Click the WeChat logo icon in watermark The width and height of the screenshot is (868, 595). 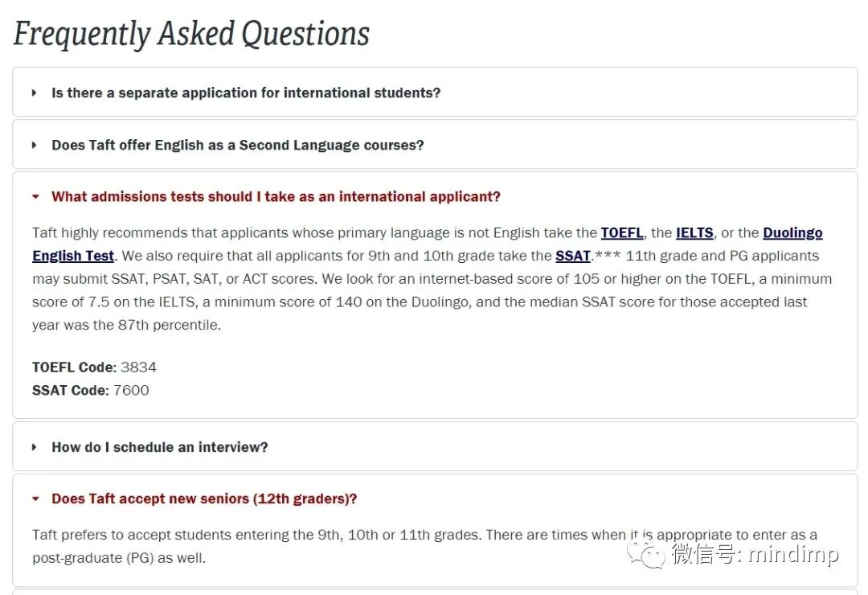tap(646, 554)
